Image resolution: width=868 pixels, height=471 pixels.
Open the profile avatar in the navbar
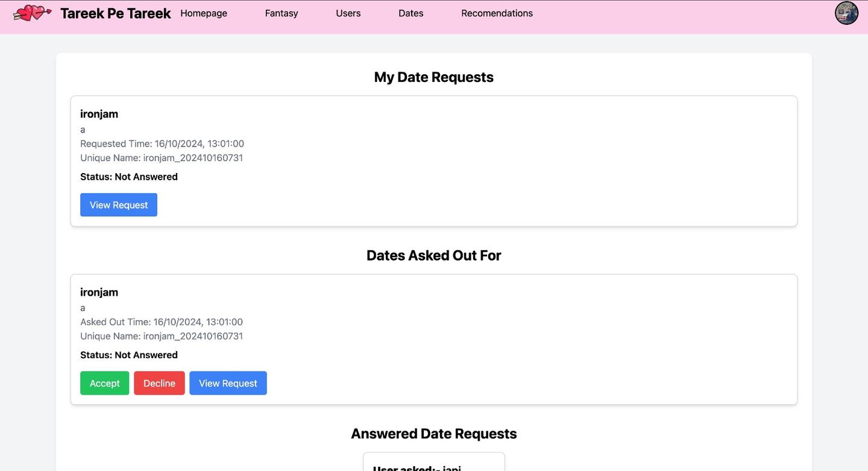(x=846, y=13)
